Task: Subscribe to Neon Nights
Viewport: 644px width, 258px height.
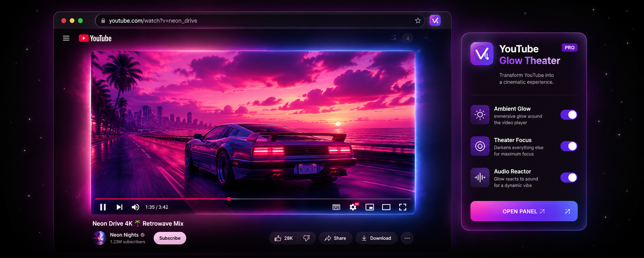Action: (x=170, y=238)
